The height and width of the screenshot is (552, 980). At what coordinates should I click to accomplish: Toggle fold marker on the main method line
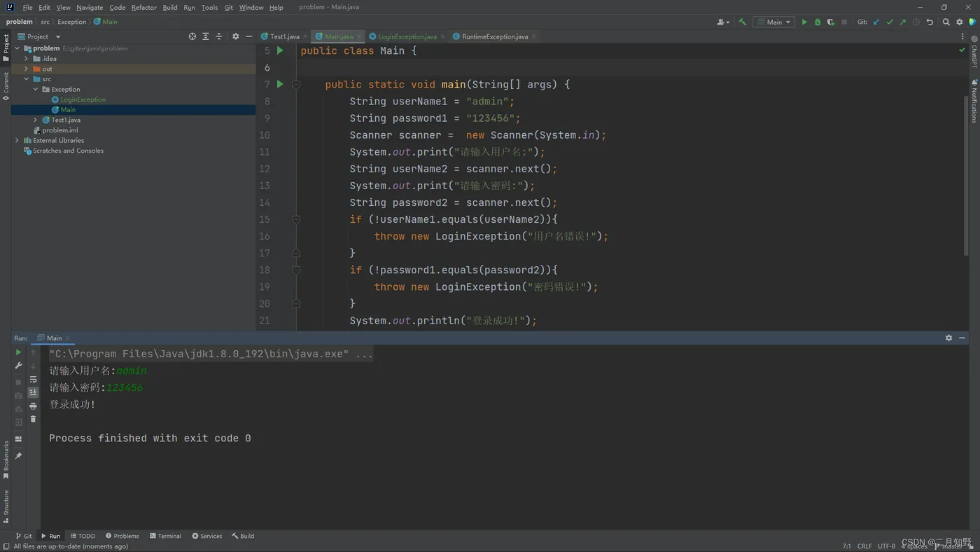[x=296, y=84]
